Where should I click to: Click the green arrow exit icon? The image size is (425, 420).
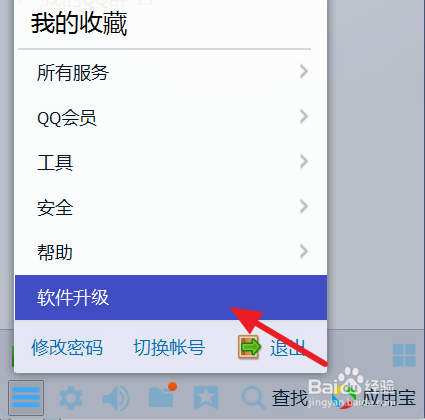tap(249, 347)
